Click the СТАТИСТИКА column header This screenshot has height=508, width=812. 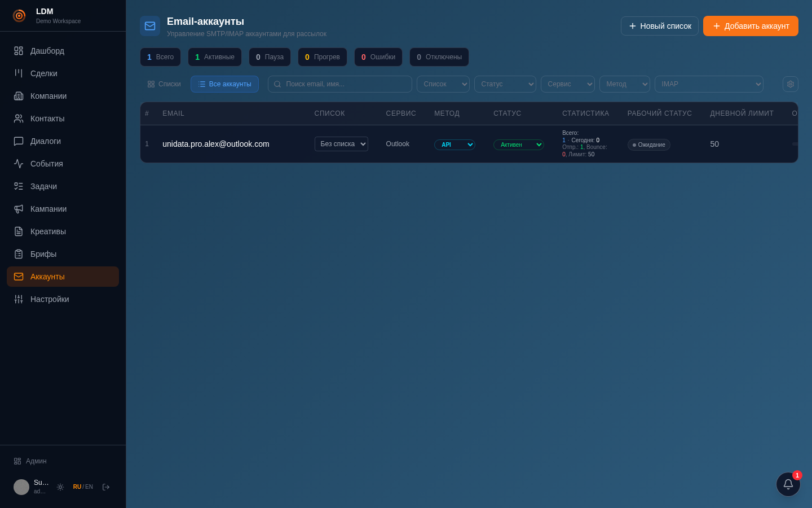click(586, 113)
